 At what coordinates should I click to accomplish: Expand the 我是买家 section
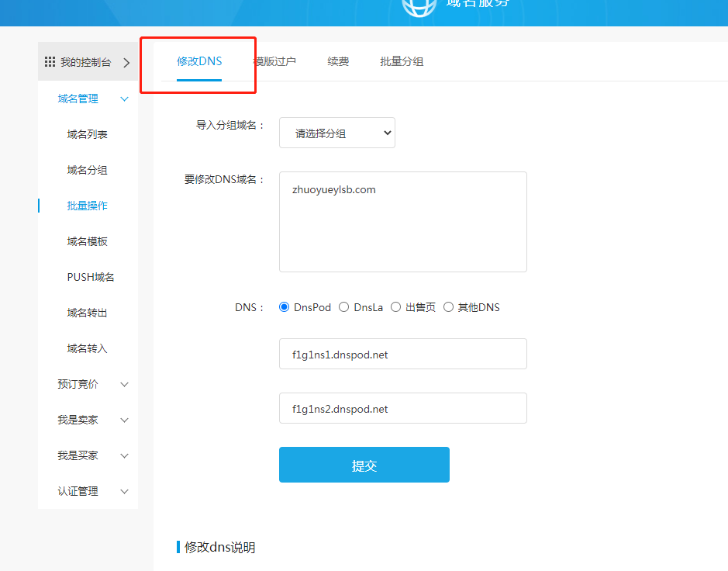point(124,455)
